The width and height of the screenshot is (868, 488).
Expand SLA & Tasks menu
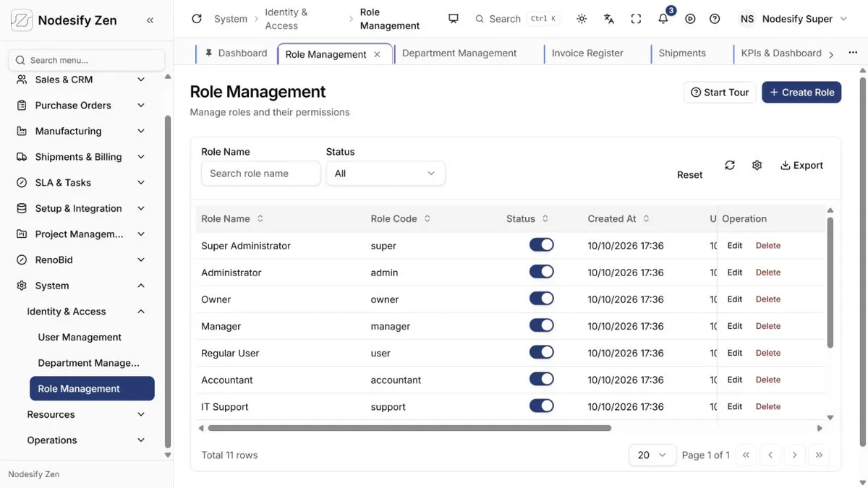coord(81,183)
